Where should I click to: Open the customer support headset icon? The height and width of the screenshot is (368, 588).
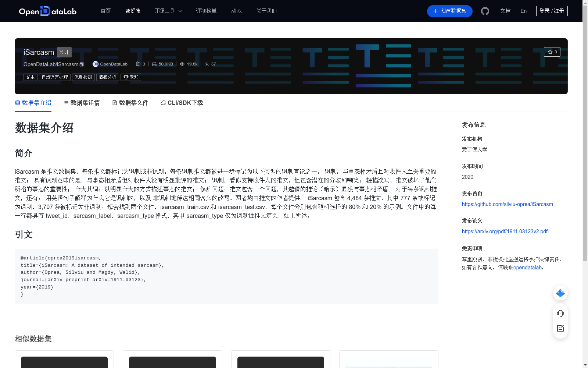tap(560, 313)
